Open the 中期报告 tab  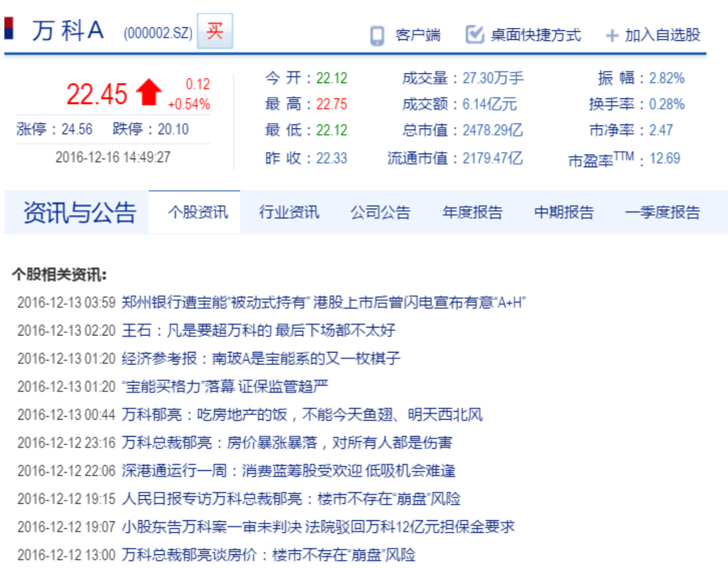tap(564, 213)
